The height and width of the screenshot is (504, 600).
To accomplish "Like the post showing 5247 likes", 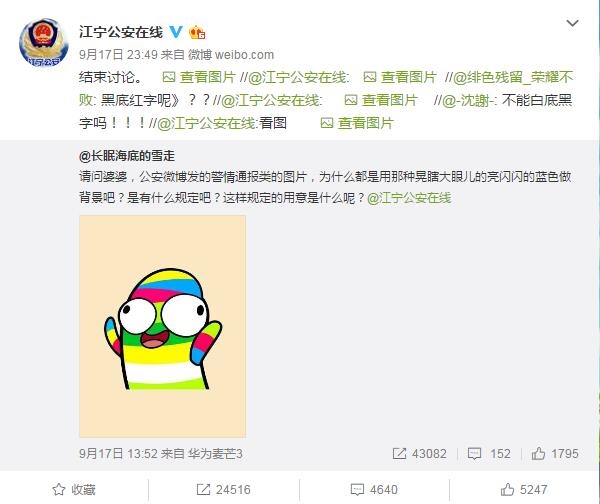I will [x=524, y=489].
